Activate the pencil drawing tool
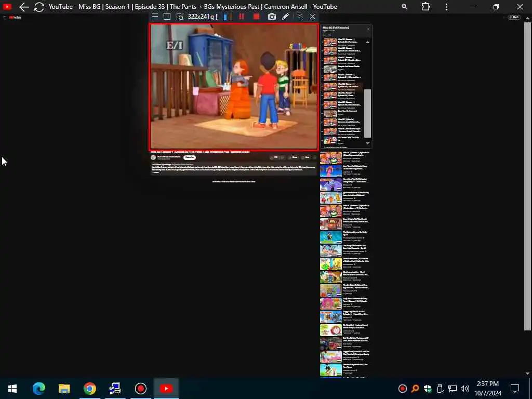Viewport: 532px width, 399px height. (285, 17)
